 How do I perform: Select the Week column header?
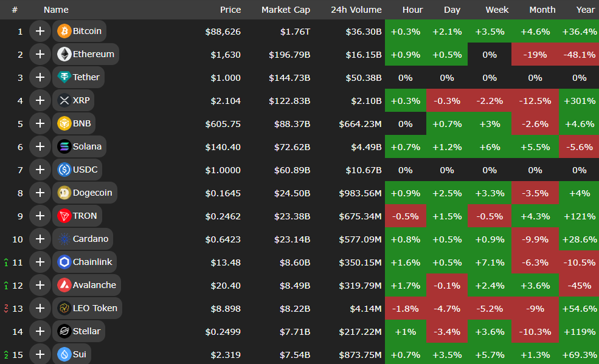point(497,10)
